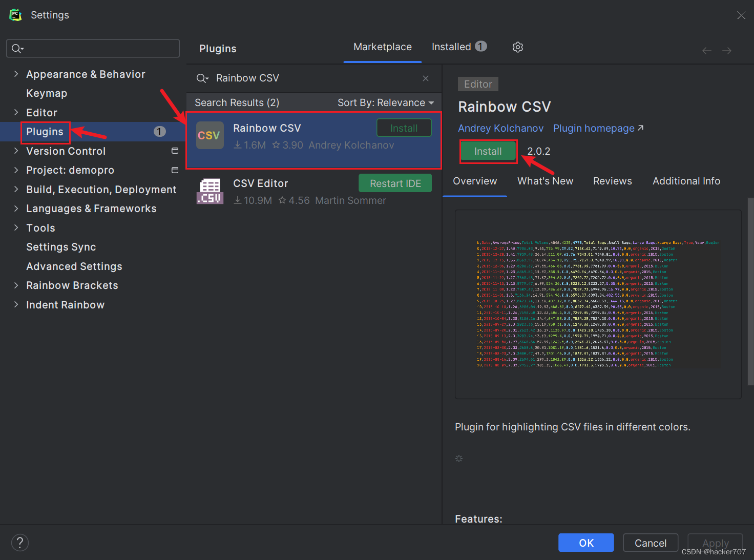
Task: Expand Appearance & Behavior section
Action: click(16, 74)
